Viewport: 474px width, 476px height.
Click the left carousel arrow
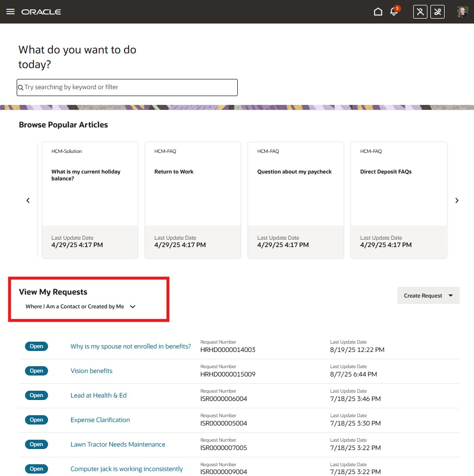tap(28, 200)
